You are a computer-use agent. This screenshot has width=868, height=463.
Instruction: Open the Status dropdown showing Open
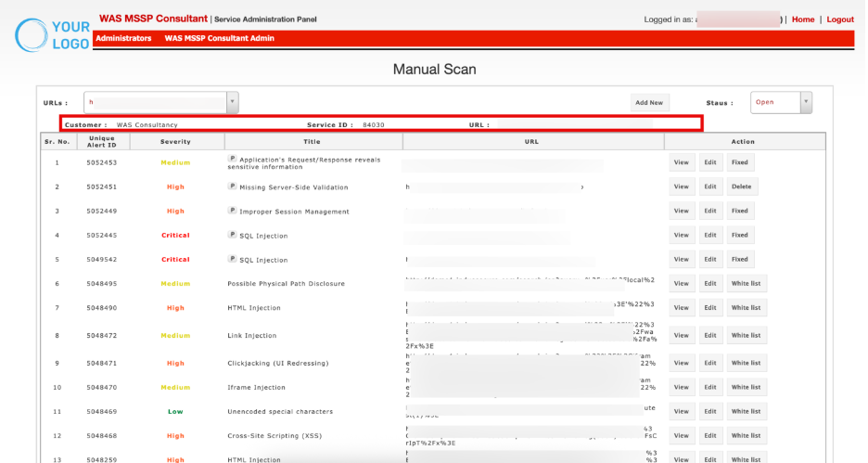(781, 102)
